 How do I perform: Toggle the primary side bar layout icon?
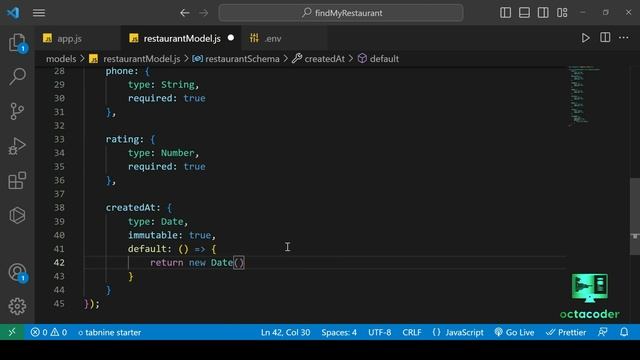505,13
